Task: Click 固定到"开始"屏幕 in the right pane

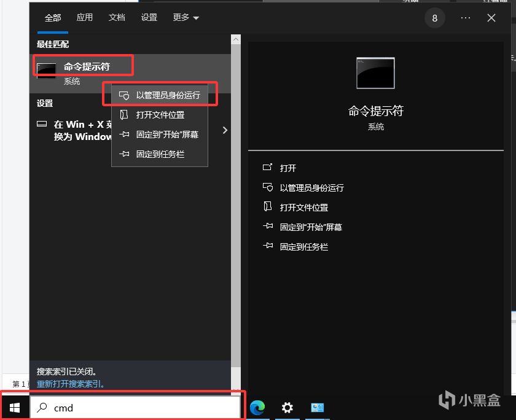Action: click(311, 227)
